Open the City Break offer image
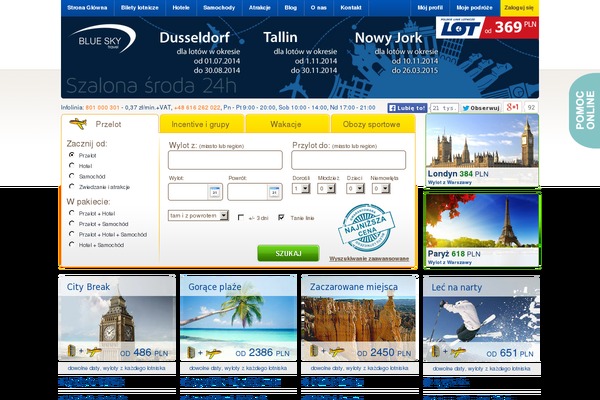Image resolution: width=600 pixels, height=400 pixels. click(117, 318)
